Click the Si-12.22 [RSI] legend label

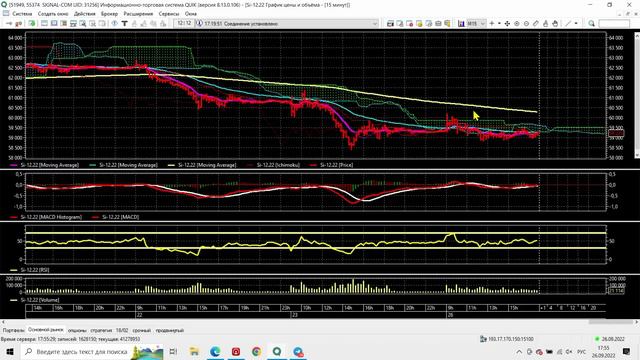[35, 270]
